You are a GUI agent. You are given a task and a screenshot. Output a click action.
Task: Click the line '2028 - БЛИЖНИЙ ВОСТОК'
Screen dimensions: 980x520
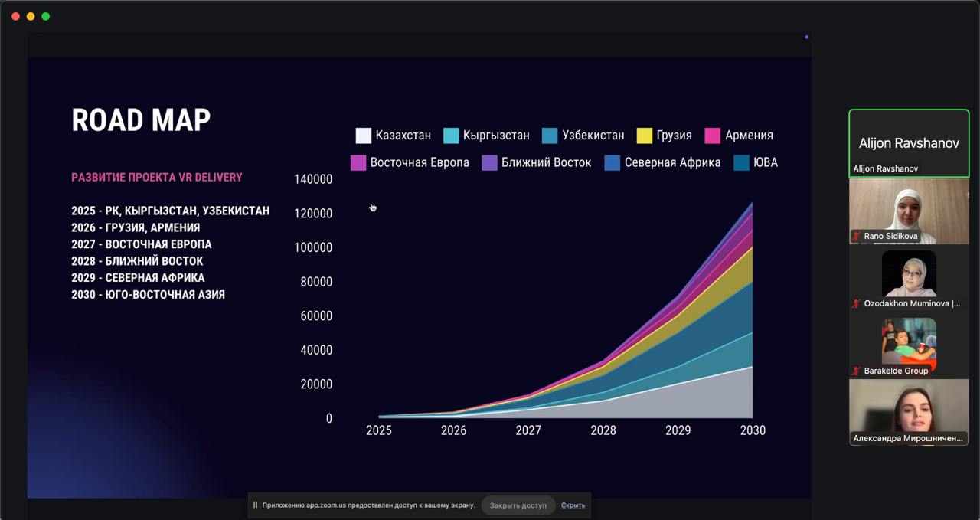click(x=137, y=261)
